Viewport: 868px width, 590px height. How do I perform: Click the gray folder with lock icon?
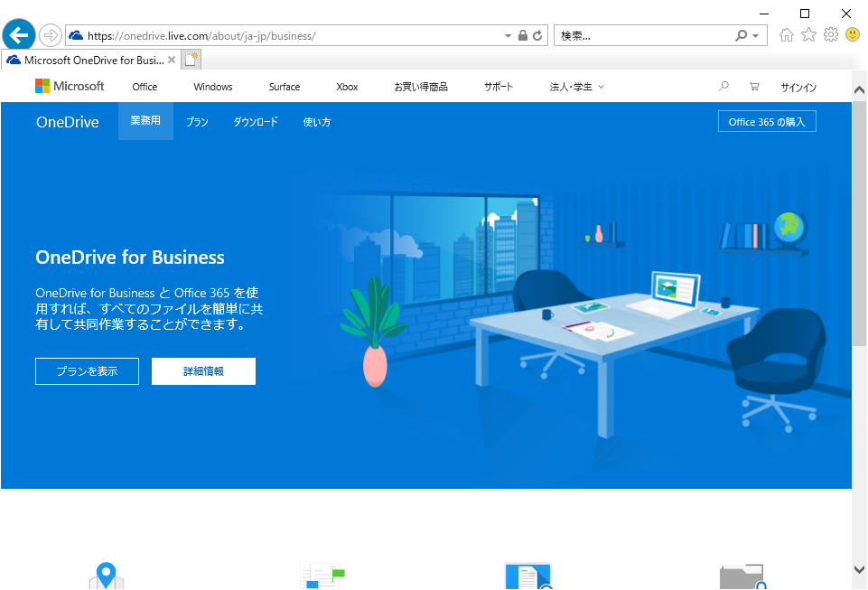[x=742, y=576]
